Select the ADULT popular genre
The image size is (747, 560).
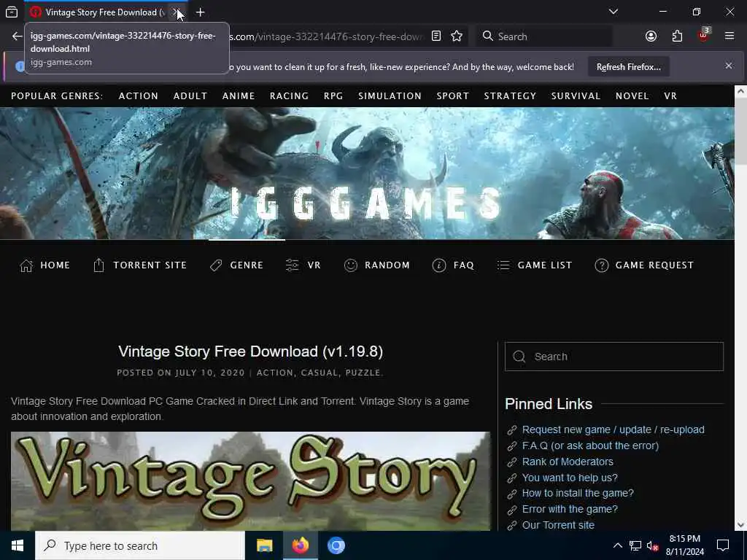point(190,96)
